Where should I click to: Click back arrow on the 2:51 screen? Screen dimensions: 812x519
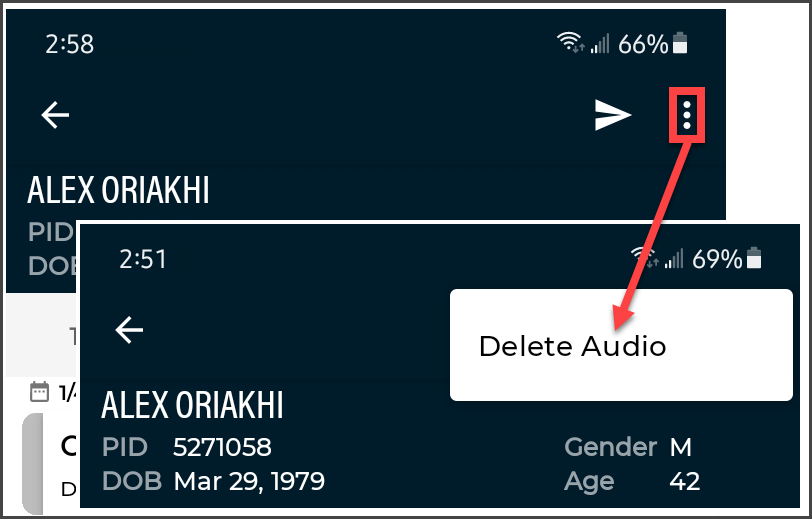pos(129,329)
